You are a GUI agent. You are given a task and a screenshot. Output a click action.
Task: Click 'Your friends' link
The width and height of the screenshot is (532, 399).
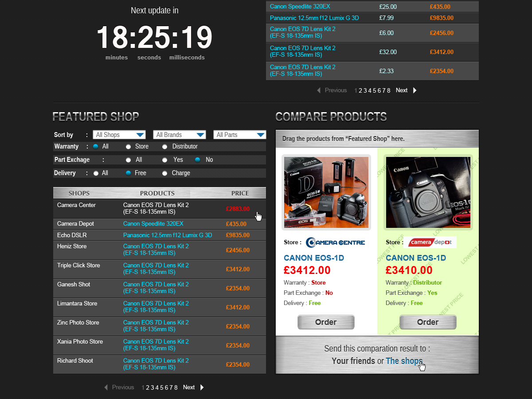(x=353, y=361)
